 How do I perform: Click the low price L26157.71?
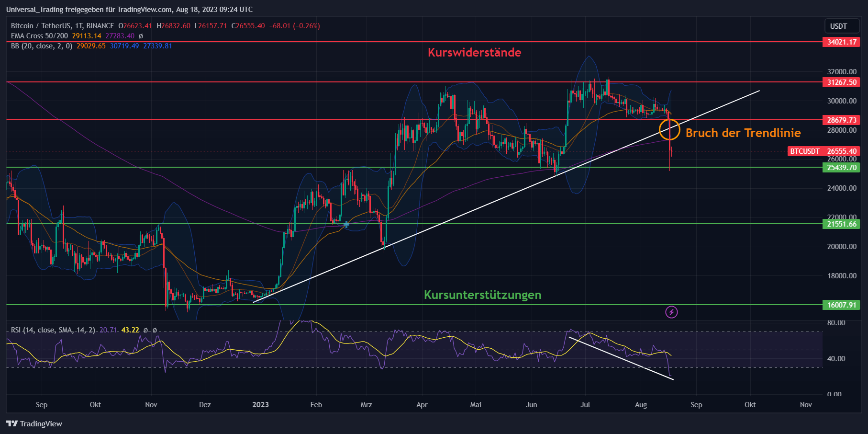(x=211, y=26)
